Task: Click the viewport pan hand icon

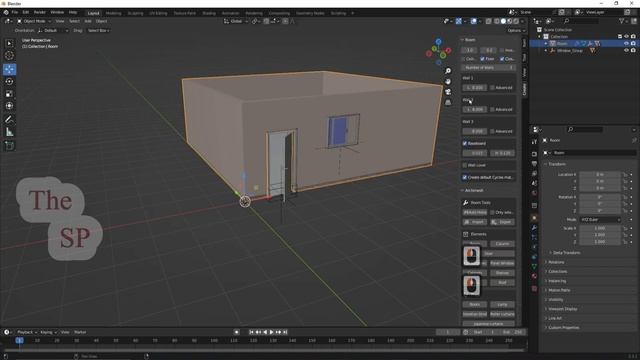Action: tap(448, 81)
